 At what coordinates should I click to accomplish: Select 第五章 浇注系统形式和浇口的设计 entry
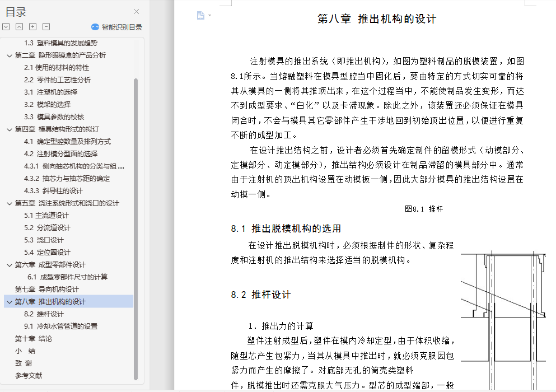coord(67,203)
